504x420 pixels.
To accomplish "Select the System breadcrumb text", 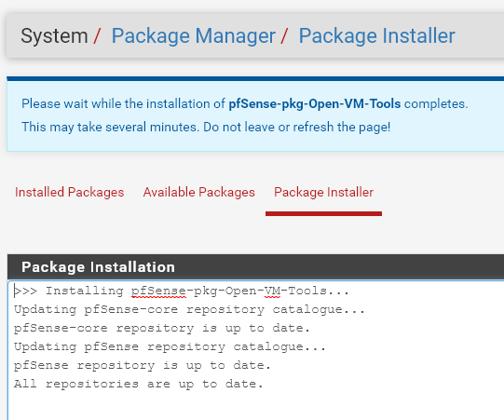I will click(54, 35).
